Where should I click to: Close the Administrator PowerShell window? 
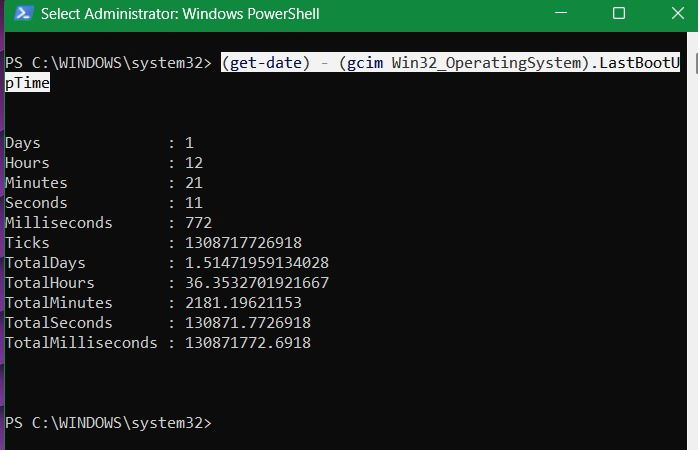678,13
